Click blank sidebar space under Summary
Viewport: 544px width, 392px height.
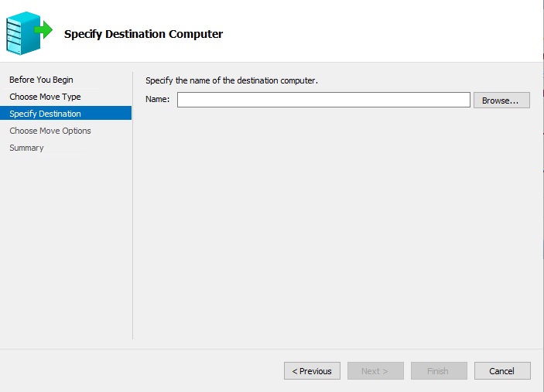coord(66,247)
